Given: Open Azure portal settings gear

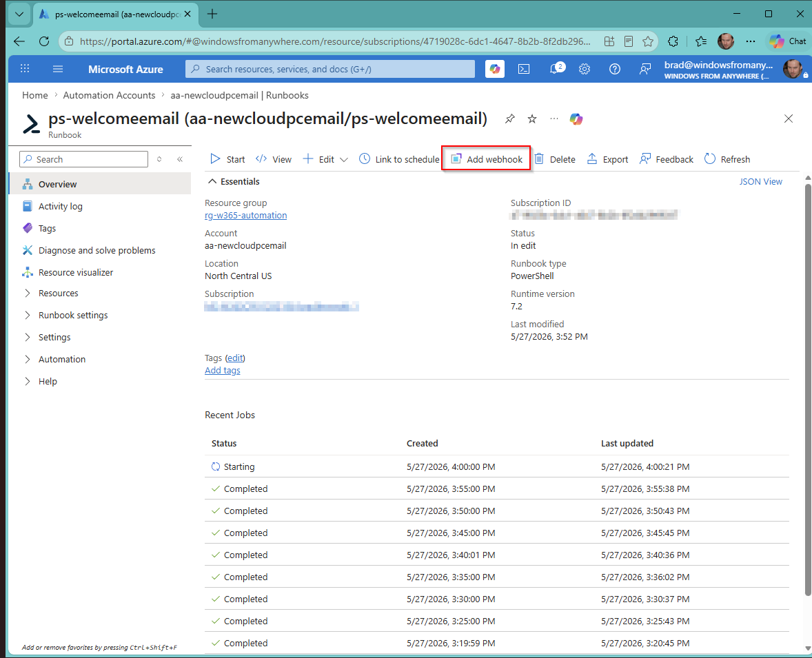Looking at the screenshot, I should pyautogui.click(x=584, y=69).
